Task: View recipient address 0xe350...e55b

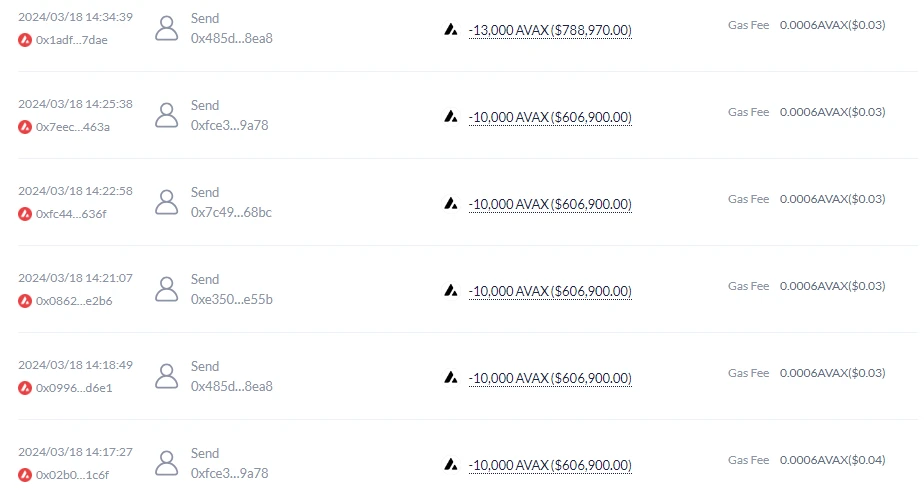Action: click(231, 300)
